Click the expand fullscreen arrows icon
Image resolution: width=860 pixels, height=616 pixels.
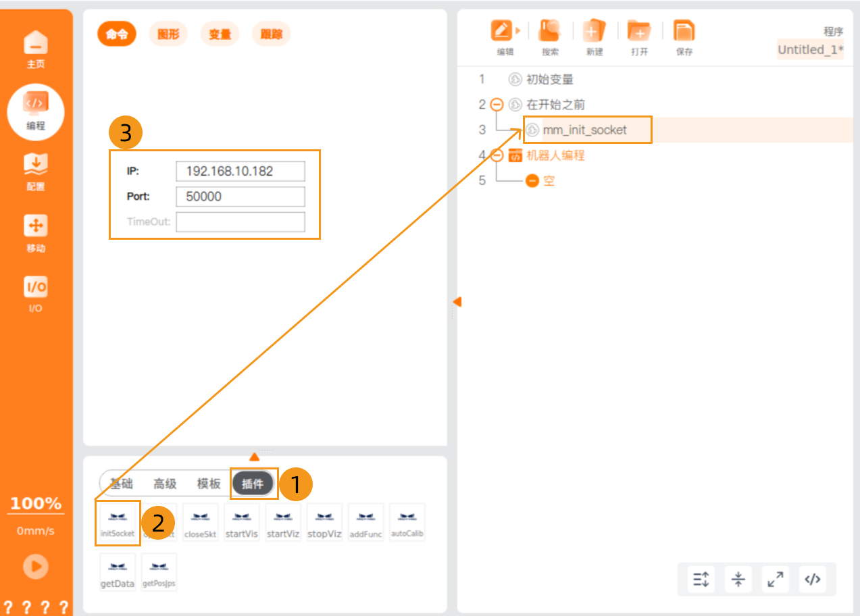click(776, 579)
